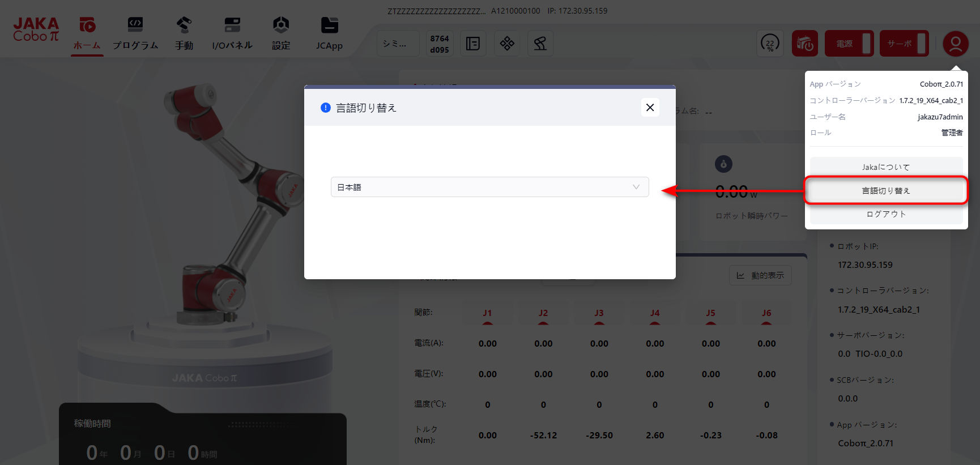This screenshot has width=980, height=465.
Task: Click the red controller shutdown icon
Action: click(804, 44)
